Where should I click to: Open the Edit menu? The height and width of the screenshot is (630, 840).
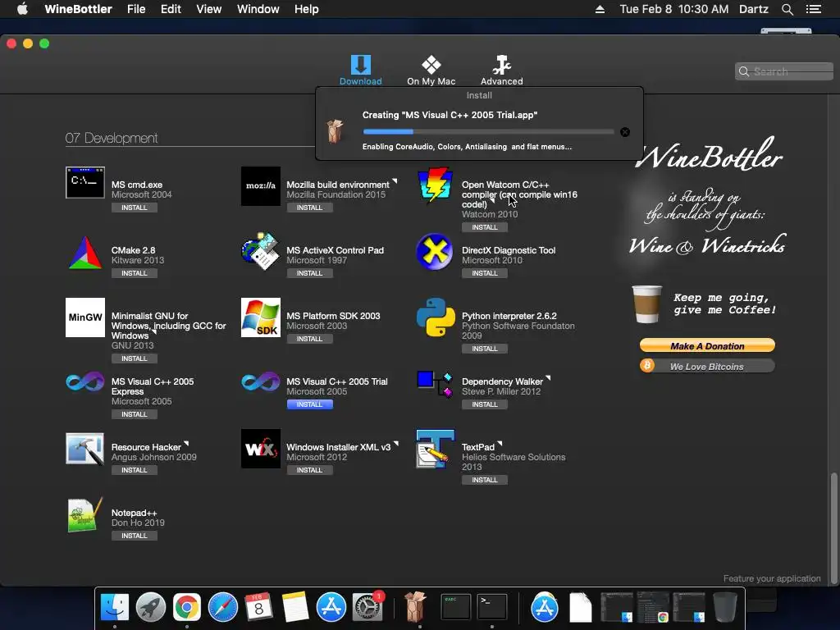[x=171, y=9]
